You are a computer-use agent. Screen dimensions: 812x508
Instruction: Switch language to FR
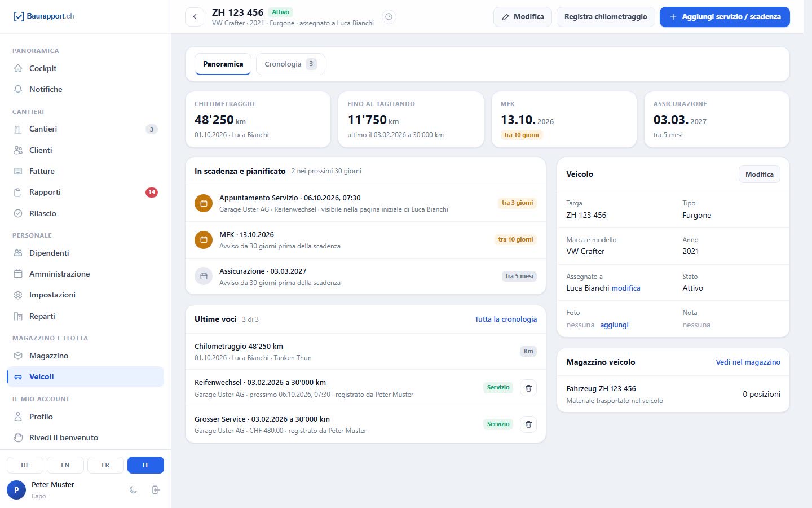pos(105,465)
